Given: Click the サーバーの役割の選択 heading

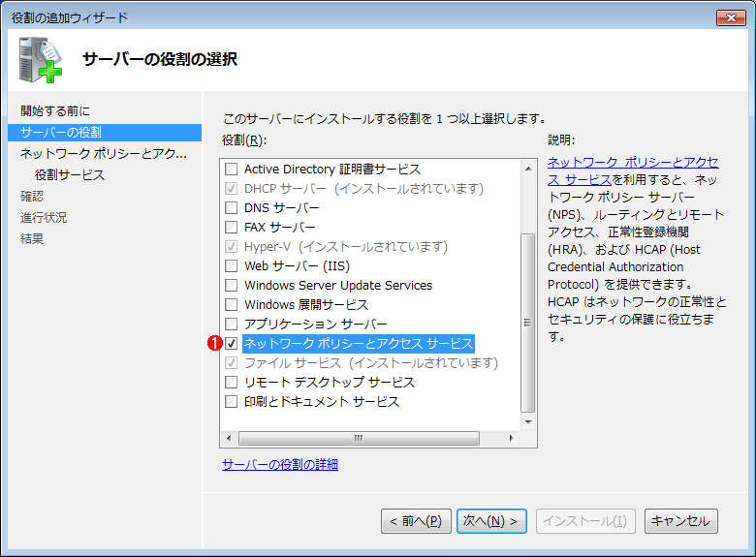Looking at the screenshot, I should (x=160, y=59).
